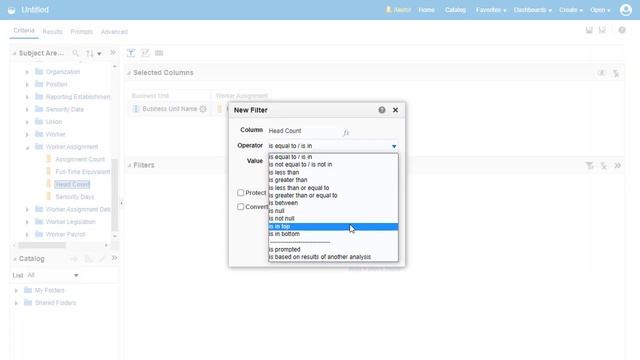Switch to the Results tab

[52, 32]
